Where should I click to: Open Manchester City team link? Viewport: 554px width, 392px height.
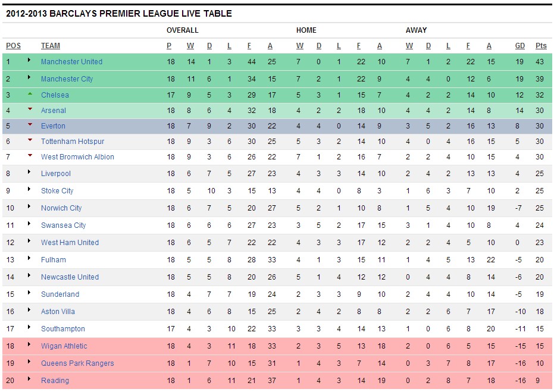tap(67, 79)
